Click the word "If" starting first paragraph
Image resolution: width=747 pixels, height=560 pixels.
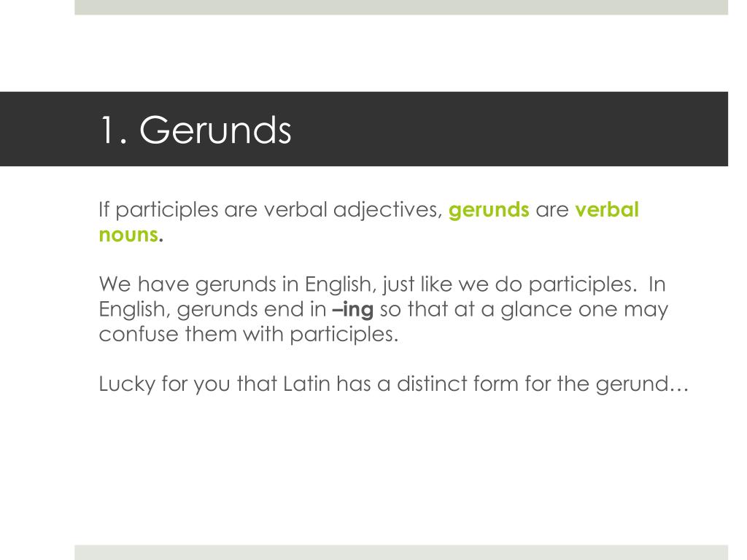[x=104, y=209]
